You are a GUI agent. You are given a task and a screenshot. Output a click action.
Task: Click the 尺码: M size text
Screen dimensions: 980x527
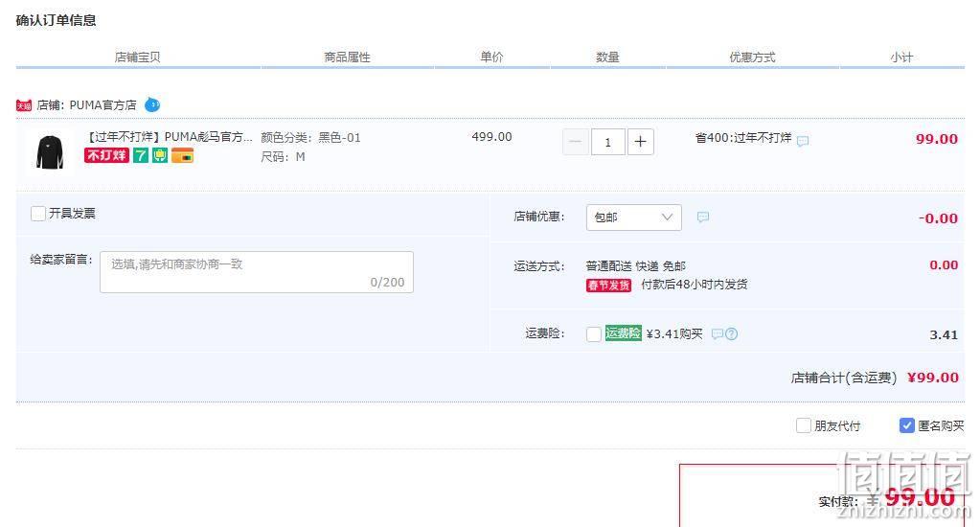(283, 157)
